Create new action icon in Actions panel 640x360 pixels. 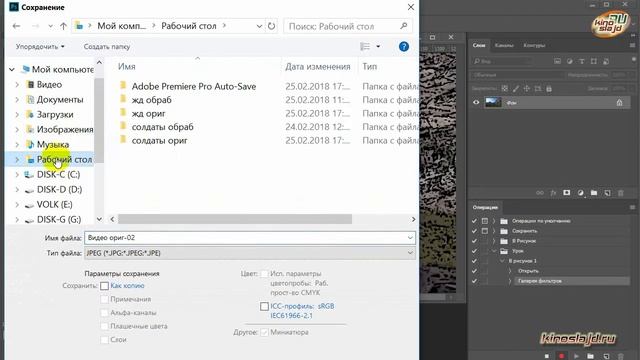coord(606,356)
